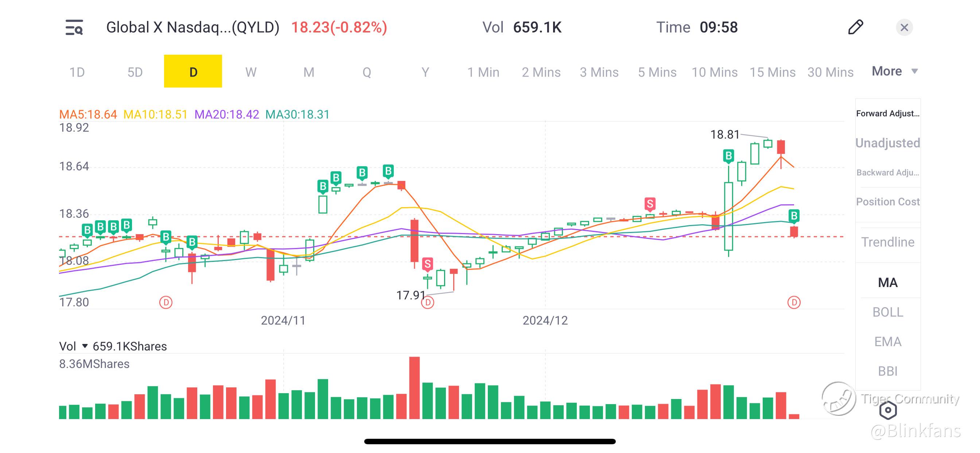
Task: Select Forward Adjust price mode
Action: coord(887,113)
